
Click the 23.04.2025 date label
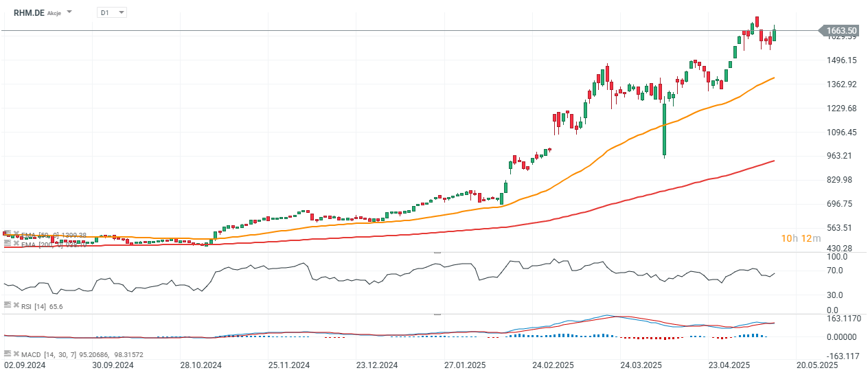pos(730,366)
